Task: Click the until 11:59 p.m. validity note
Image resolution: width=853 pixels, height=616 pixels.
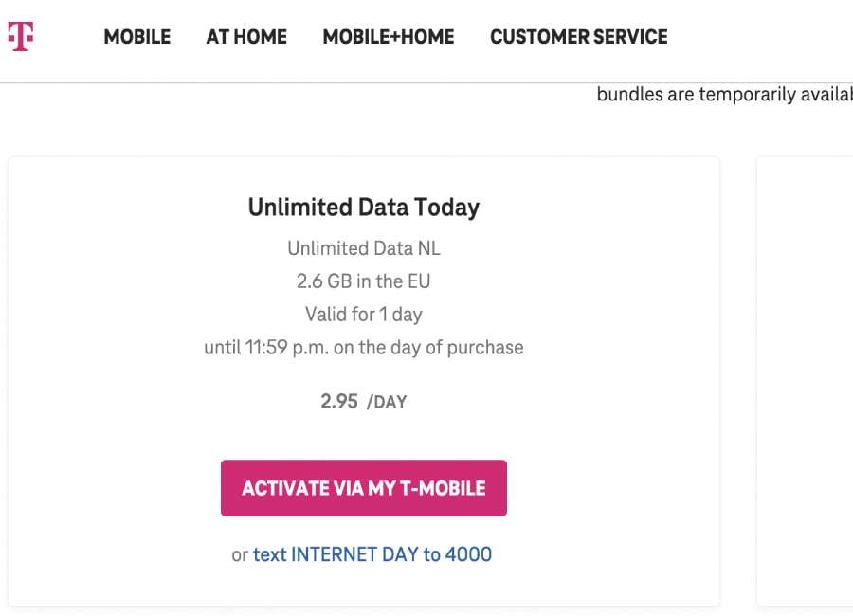Action: point(364,348)
